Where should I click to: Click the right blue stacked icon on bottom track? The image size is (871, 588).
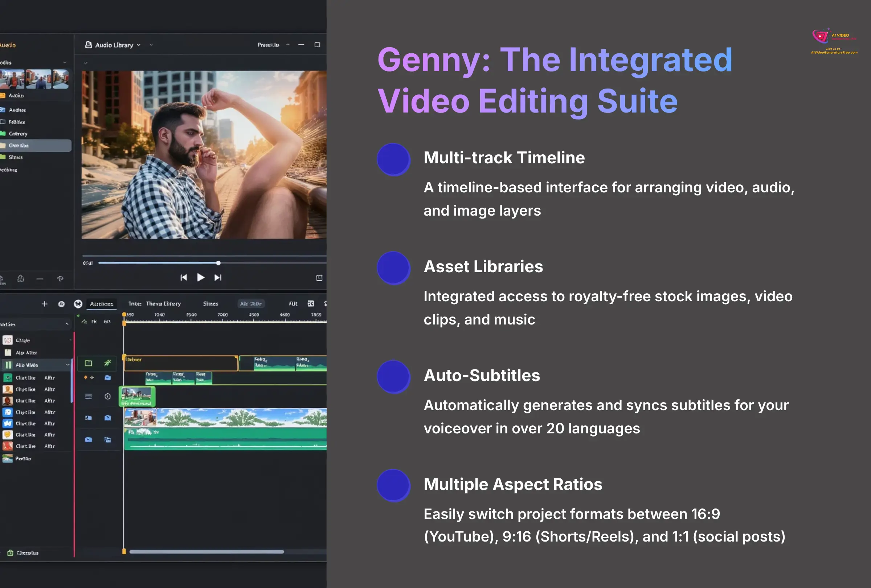107,440
